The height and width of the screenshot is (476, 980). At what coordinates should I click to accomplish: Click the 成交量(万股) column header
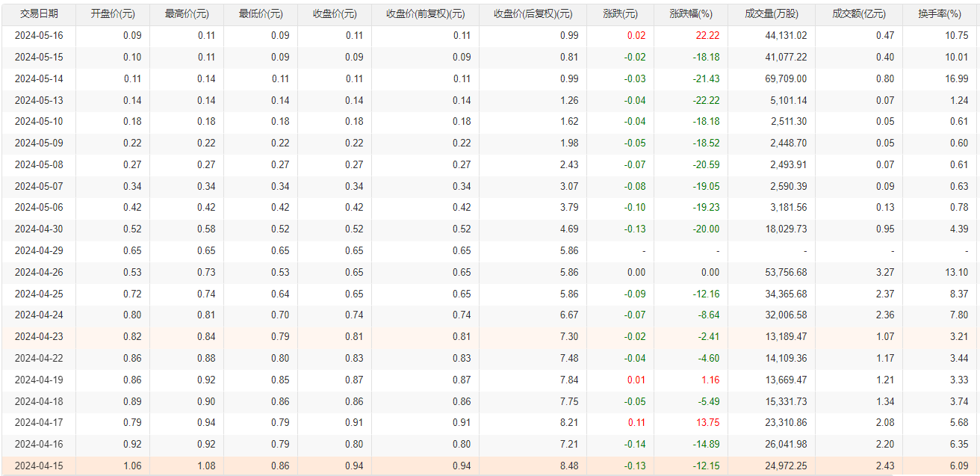[x=772, y=14]
